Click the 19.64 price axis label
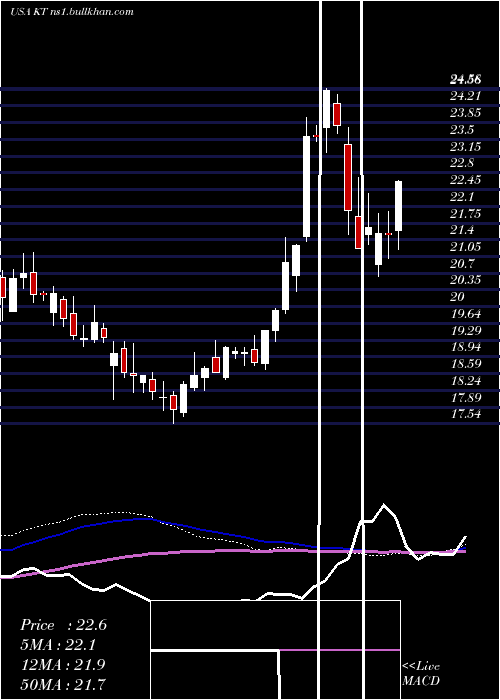This screenshot has width=500, height=700. point(466,314)
